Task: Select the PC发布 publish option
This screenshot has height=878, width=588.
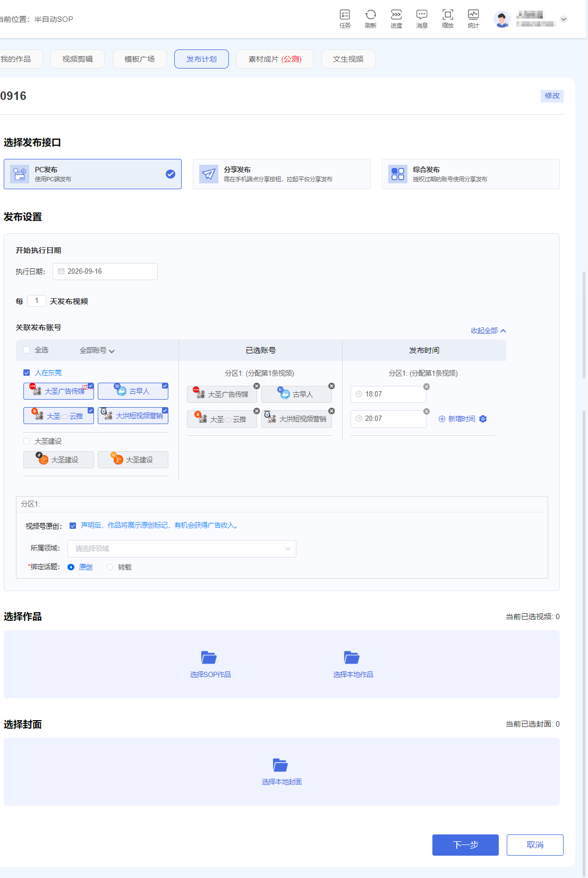Action: (92, 174)
